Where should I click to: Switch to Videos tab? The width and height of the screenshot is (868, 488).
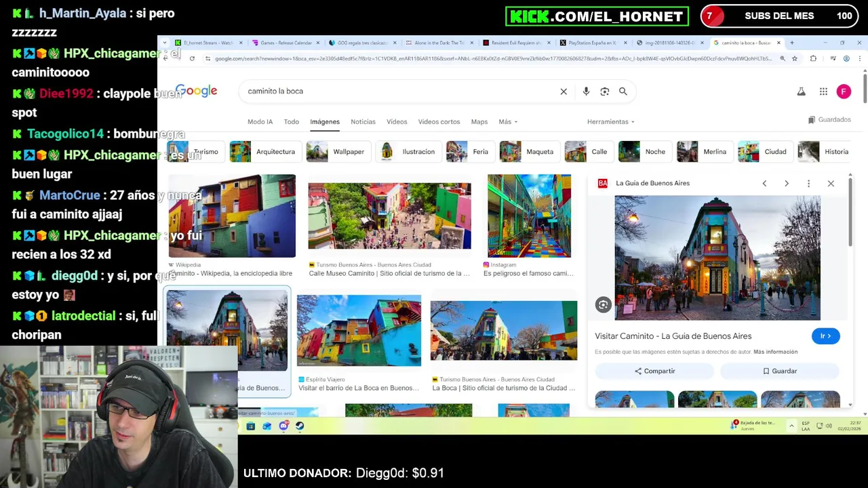pos(397,122)
